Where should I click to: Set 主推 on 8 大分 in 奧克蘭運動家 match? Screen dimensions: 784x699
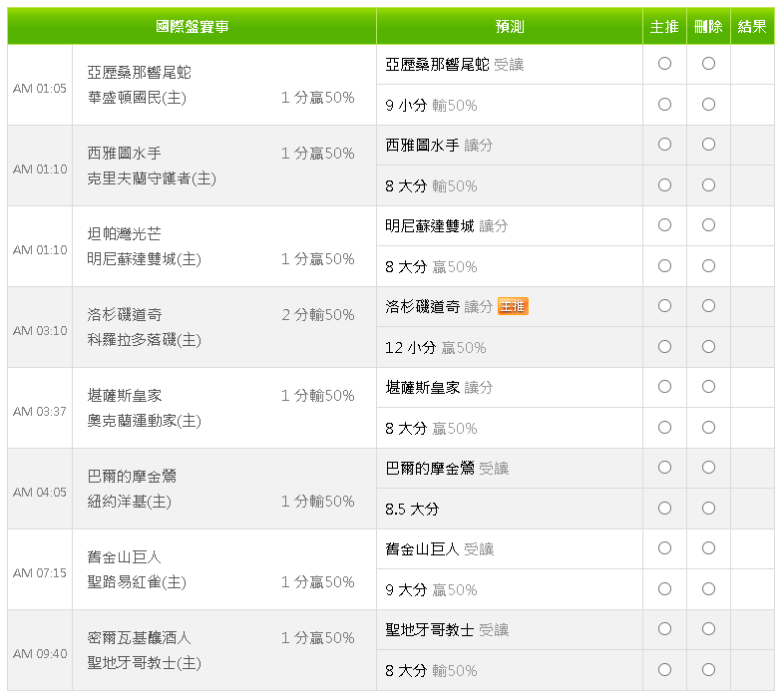click(x=664, y=428)
